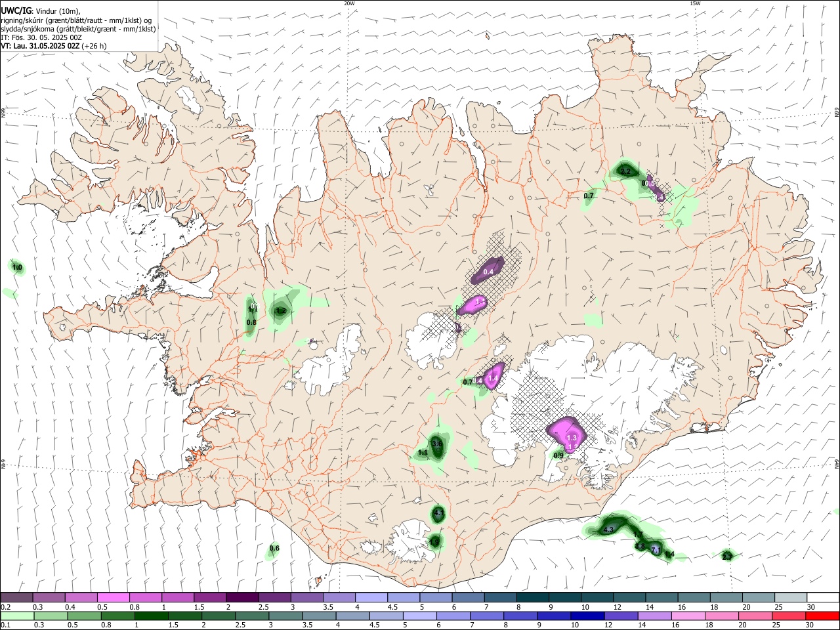This screenshot has height=630, width=840.
Task: Click top-row legend swatch between 2 and 2.5
Action: [x=242, y=598]
